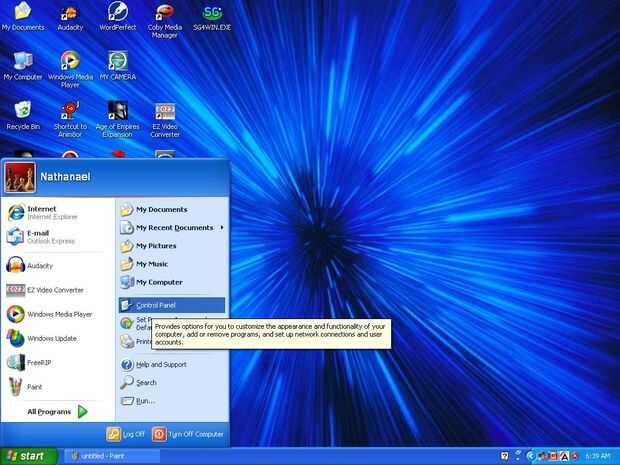Open E-mail Outlook Express entry
Viewport: 620px width, 465px height.
click(59, 237)
